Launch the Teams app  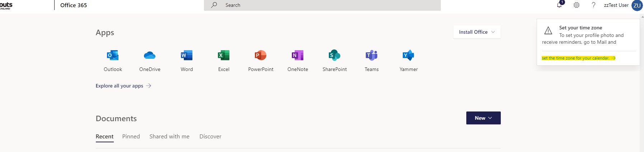pos(372,61)
